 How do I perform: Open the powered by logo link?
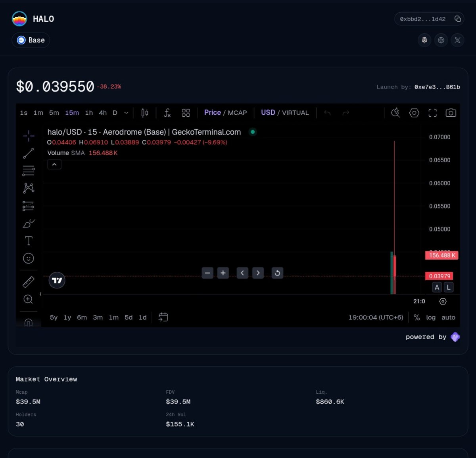[455, 337]
